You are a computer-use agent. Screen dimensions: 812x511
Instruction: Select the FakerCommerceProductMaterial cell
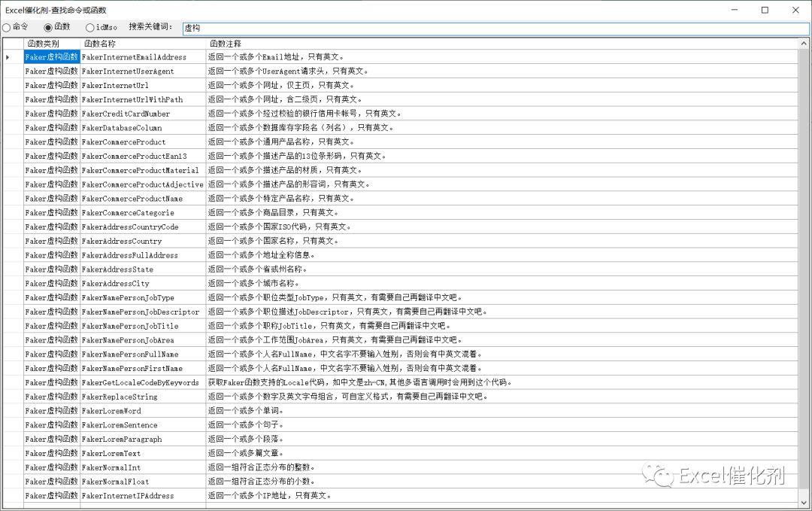click(143, 170)
